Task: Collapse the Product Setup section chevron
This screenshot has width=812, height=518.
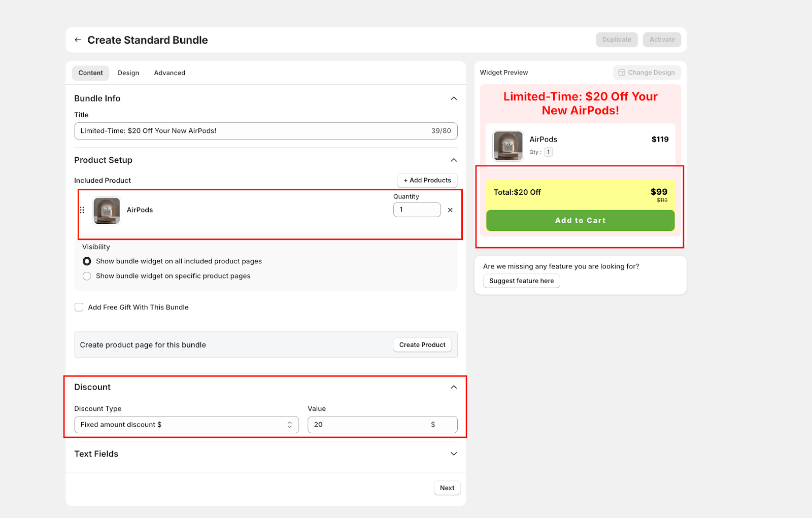Action: point(454,160)
